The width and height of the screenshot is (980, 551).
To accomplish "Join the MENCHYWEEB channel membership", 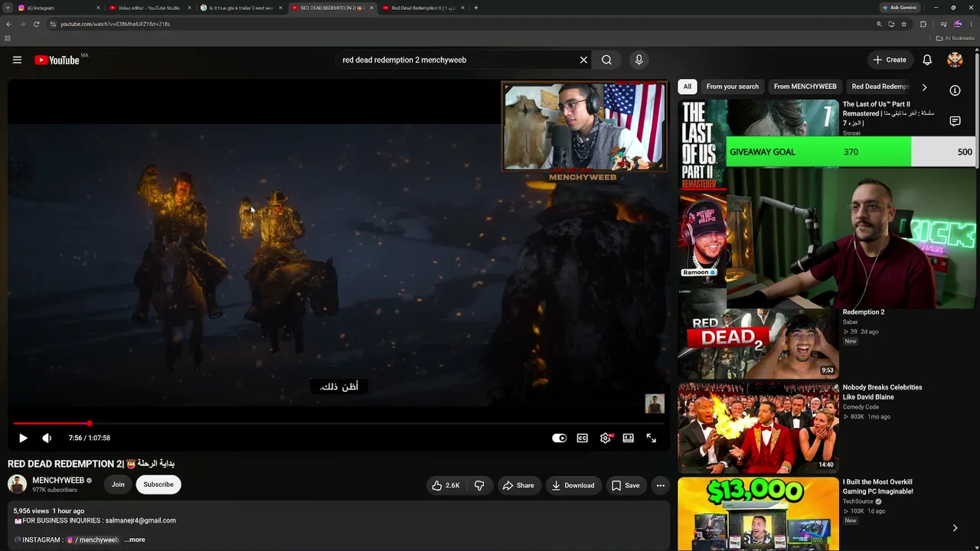I will click(x=118, y=484).
